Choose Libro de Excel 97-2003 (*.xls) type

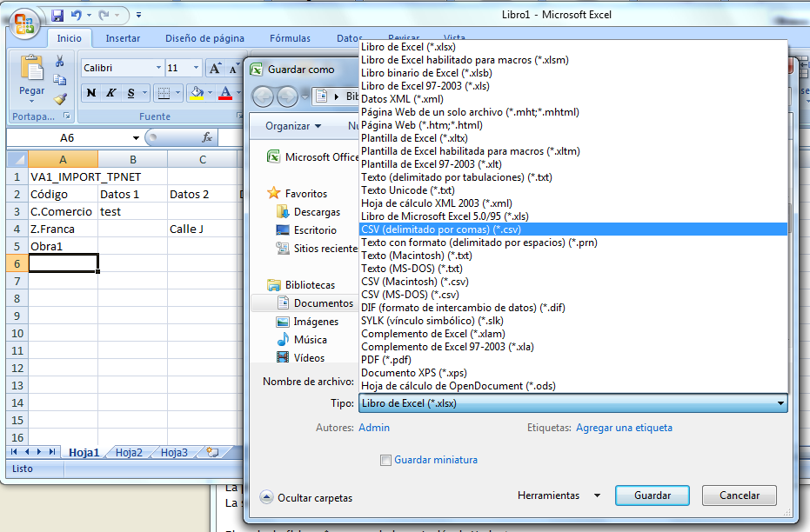(572, 86)
